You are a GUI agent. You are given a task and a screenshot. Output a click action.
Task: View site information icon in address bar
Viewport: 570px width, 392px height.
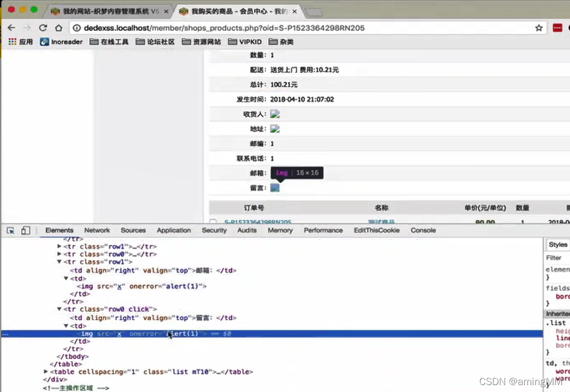76,28
